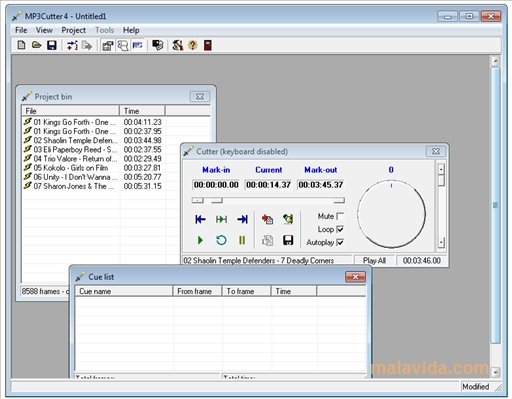Click the From frame column header
Viewport: 512px width, 399px height.
(197, 291)
